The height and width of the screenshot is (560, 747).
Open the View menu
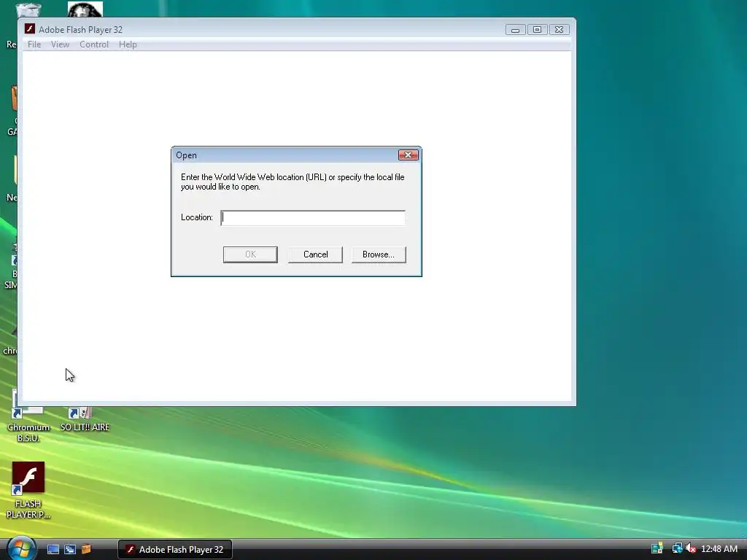coord(60,44)
